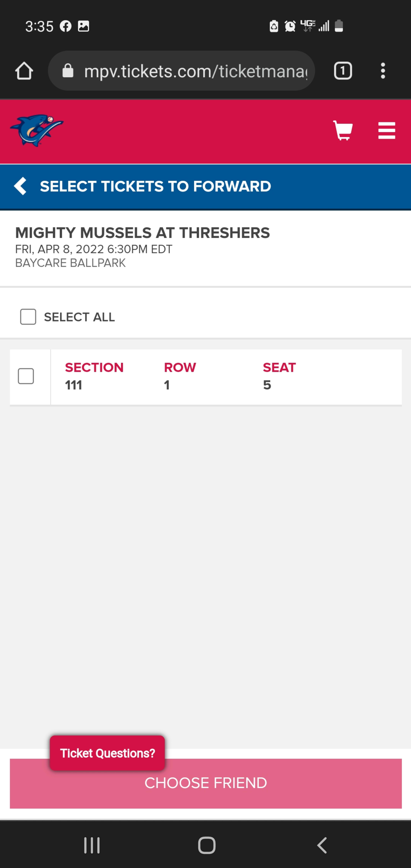Tap the Android back navigation arrow

[x=322, y=845]
